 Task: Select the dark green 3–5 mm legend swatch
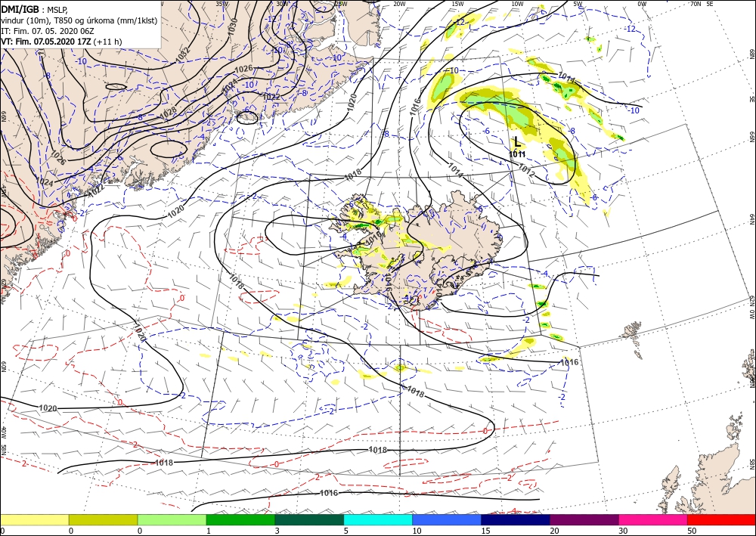309,519
